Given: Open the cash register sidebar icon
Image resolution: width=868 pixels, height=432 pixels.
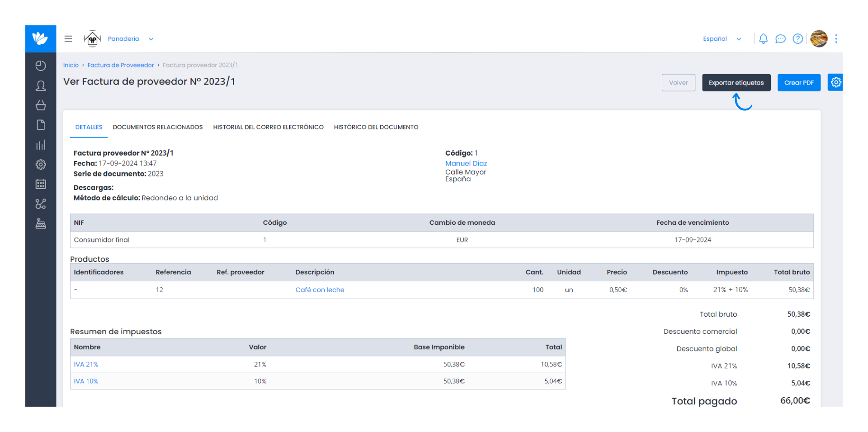Looking at the screenshot, I should 41,223.
